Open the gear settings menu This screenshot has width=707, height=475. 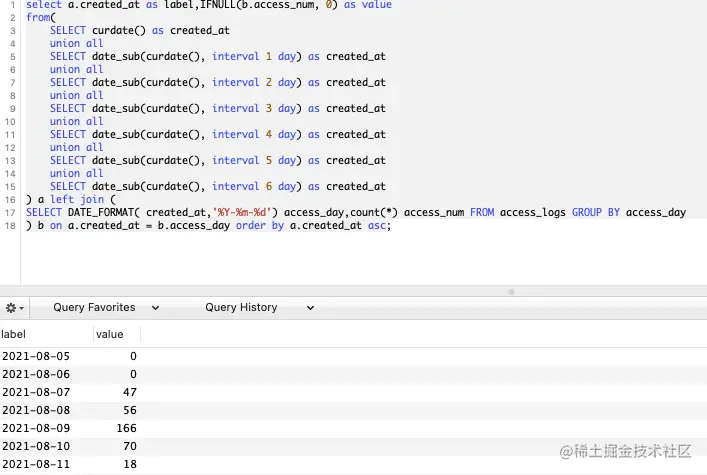tap(14, 308)
